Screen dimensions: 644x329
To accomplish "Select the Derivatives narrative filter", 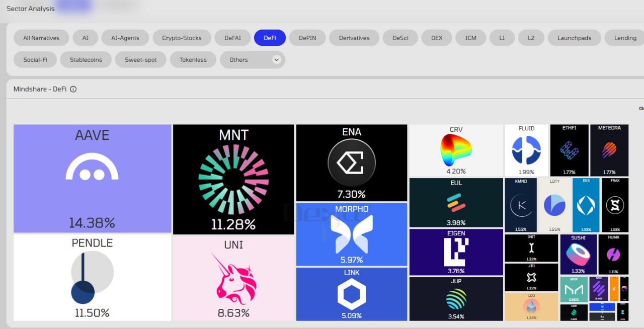I will [x=354, y=38].
